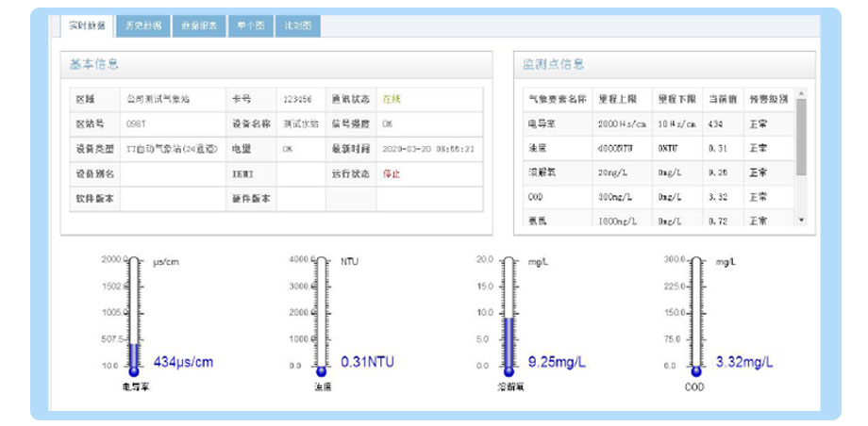Click the 电导率 thermometer gauge icon
This screenshot has height=426, width=868.
pyautogui.click(x=134, y=316)
